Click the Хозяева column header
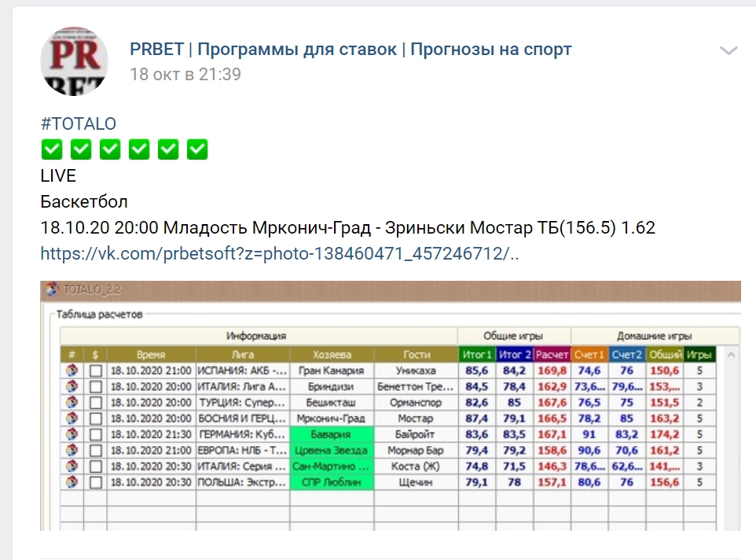The width and height of the screenshot is (756, 560). click(x=332, y=355)
